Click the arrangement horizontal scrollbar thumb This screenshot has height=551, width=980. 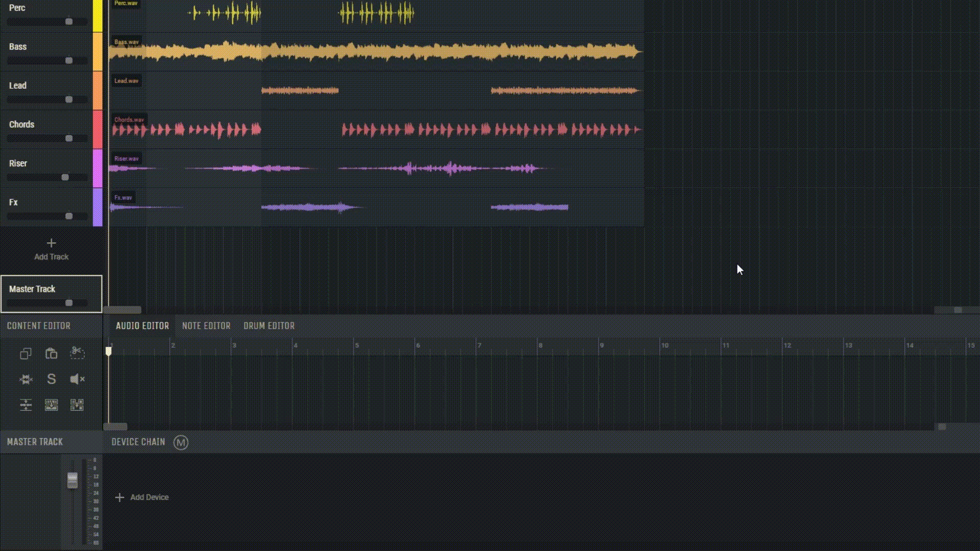pos(122,310)
